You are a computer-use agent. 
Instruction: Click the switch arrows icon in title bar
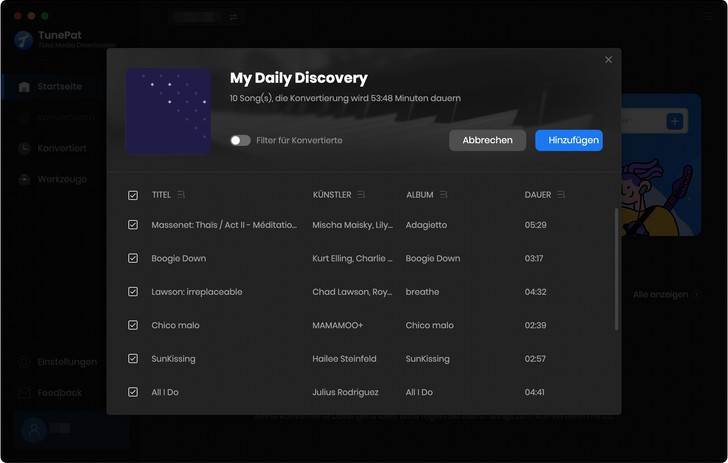[233, 17]
